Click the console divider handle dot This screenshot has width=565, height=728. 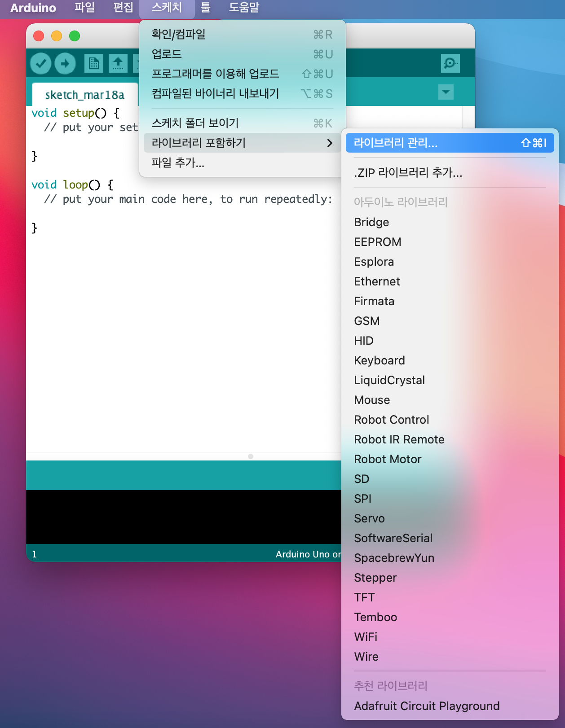click(251, 456)
